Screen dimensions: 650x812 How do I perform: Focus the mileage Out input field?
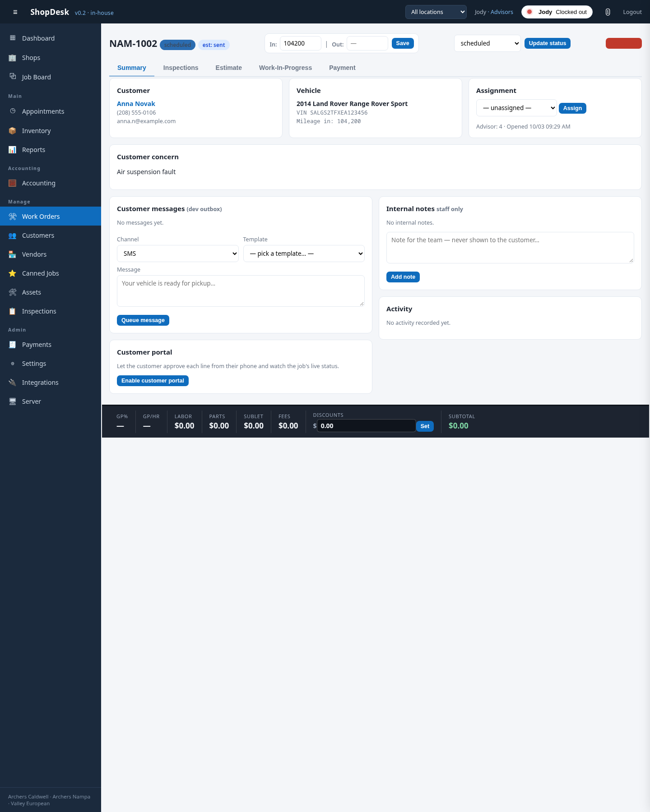(367, 43)
